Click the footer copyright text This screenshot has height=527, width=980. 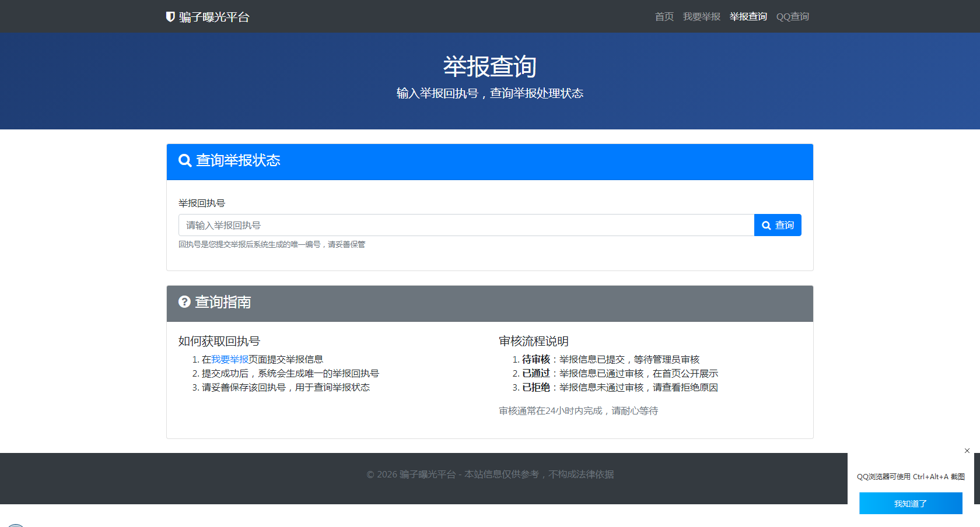[x=489, y=475]
